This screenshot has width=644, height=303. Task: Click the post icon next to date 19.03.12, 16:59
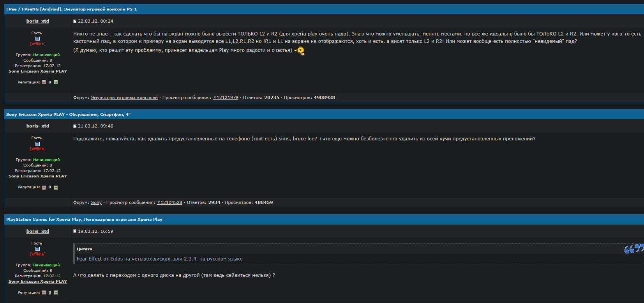[x=75, y=231]
